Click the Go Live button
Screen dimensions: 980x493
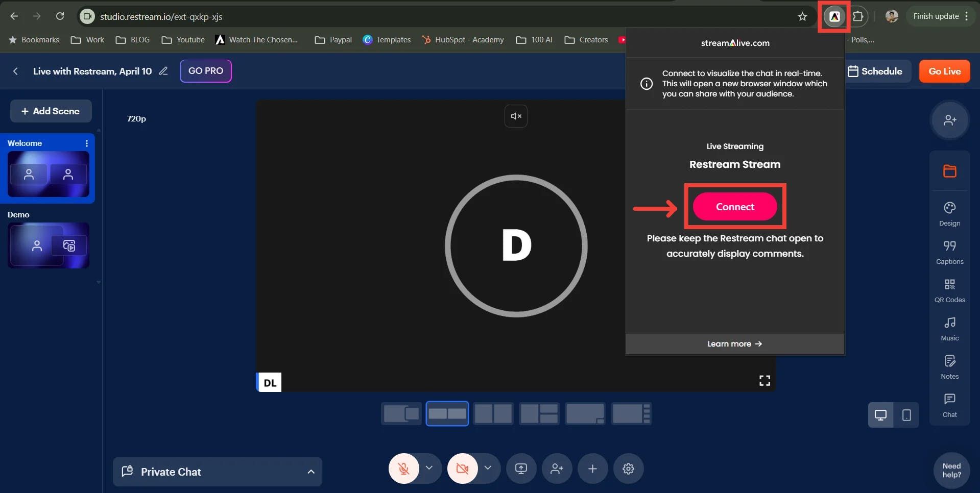pyautogui.click(x=945, y=71)
